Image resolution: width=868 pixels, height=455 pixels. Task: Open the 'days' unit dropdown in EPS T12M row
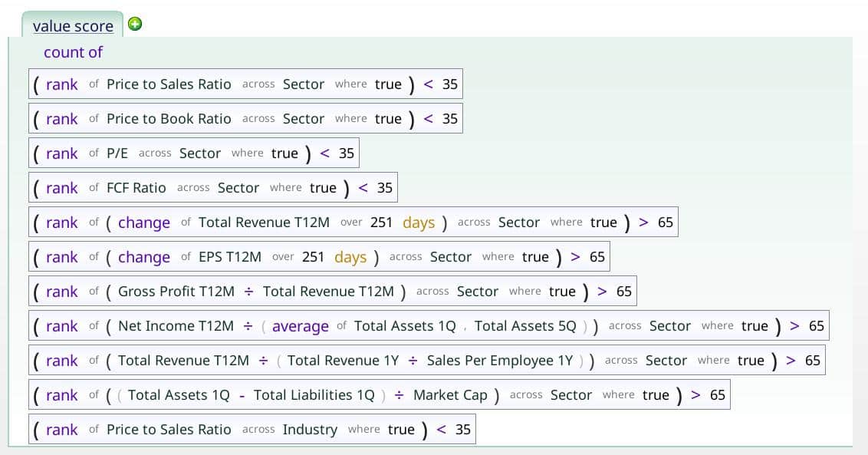tap(350, 257)
